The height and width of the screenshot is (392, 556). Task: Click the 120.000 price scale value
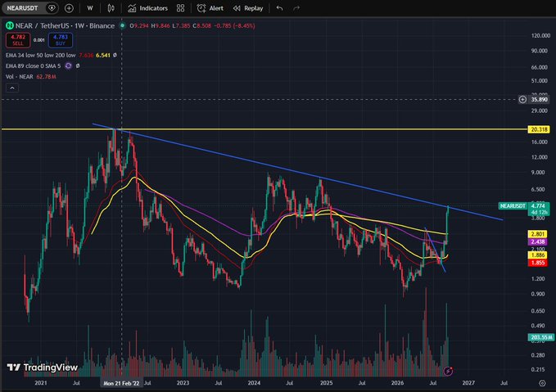coord(540,36)
